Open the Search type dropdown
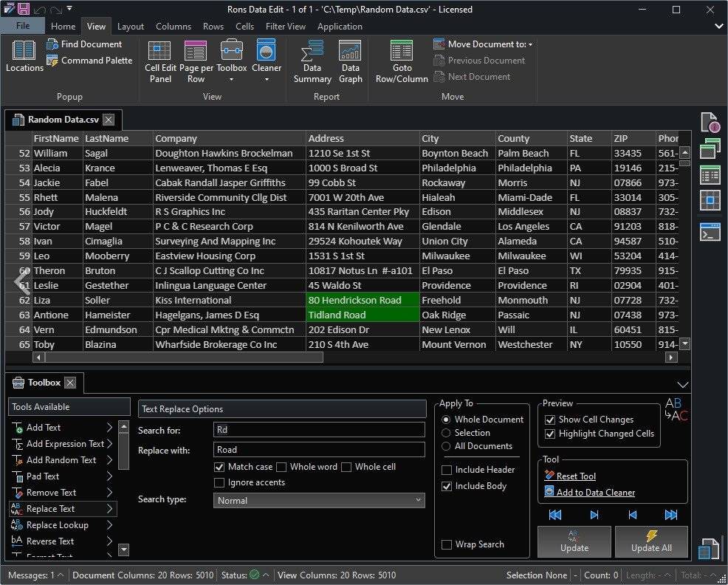This screenshot has width=728, height=585. (x=319, y=500)
